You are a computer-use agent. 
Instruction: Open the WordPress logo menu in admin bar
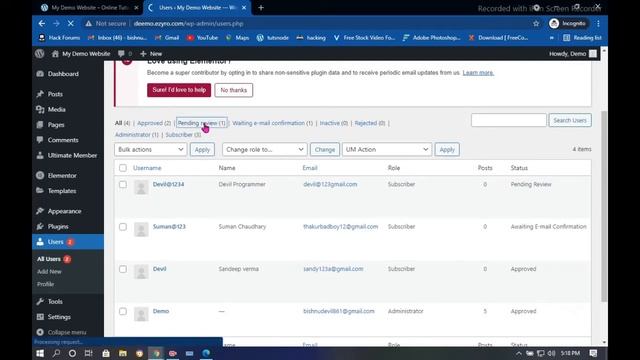tap(40, 53)
